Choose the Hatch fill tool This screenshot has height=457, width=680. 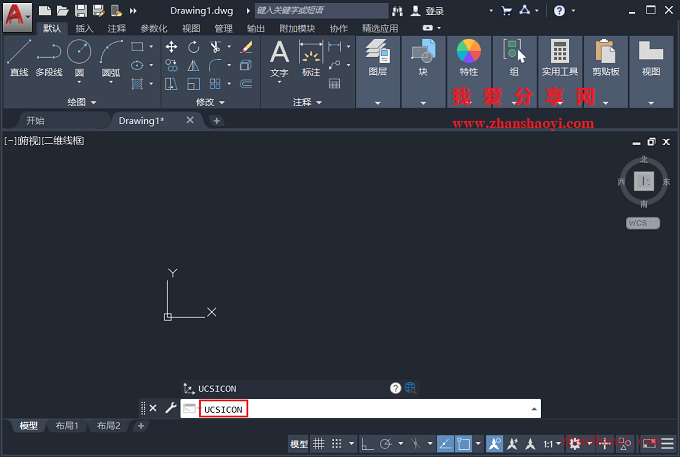(137, 84)
